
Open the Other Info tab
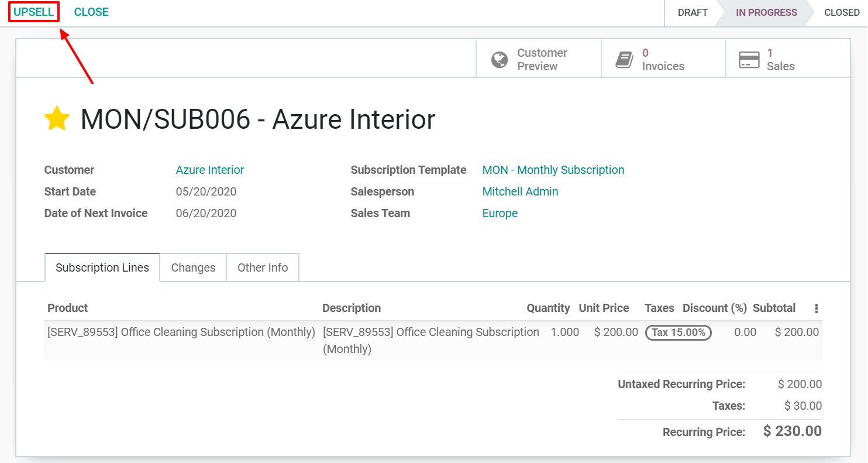(x=263, y=267)
